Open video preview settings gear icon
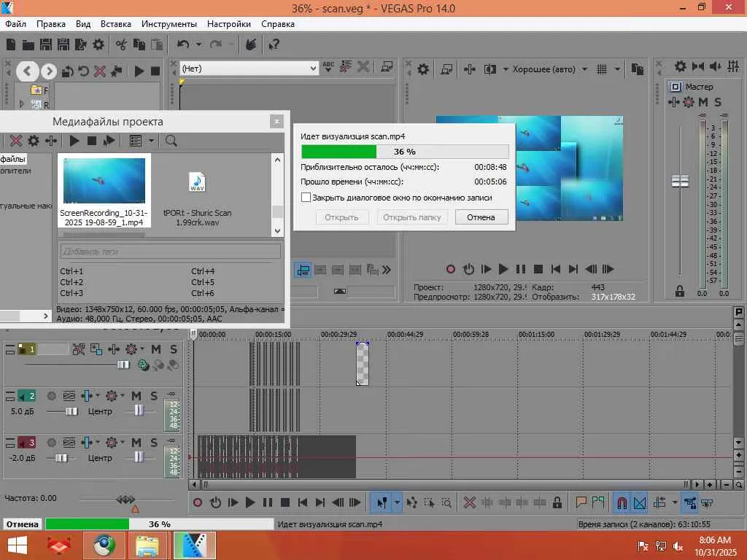 (422, 69)
